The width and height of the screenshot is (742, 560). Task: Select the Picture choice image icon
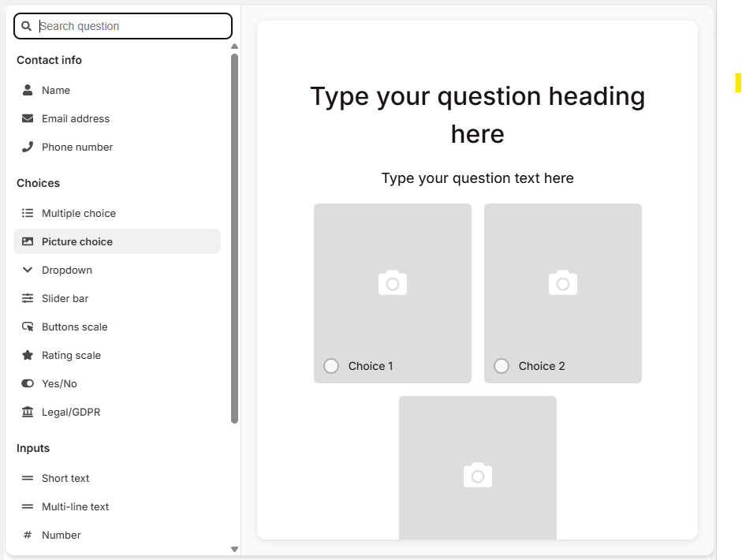point(28,241)
